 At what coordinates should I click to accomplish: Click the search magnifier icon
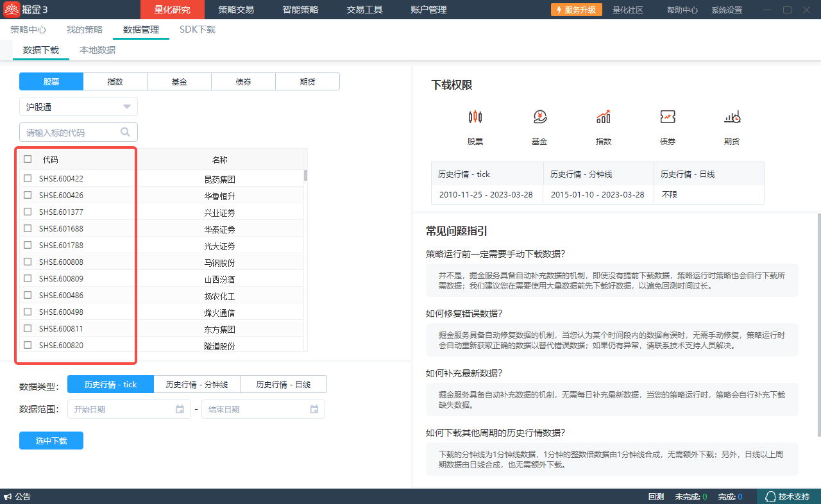[x=126, y=132]
